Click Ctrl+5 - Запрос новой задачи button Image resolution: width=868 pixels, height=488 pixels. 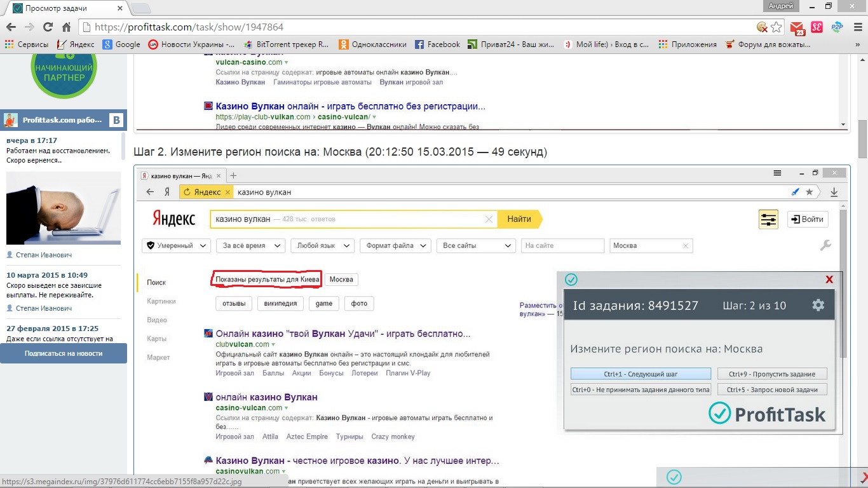773,390
